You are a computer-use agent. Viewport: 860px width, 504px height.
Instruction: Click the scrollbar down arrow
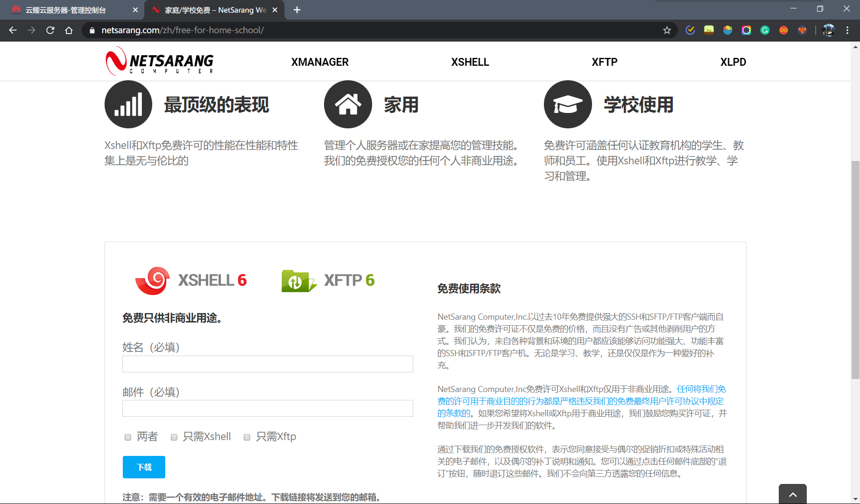click(x=855, y=499)
